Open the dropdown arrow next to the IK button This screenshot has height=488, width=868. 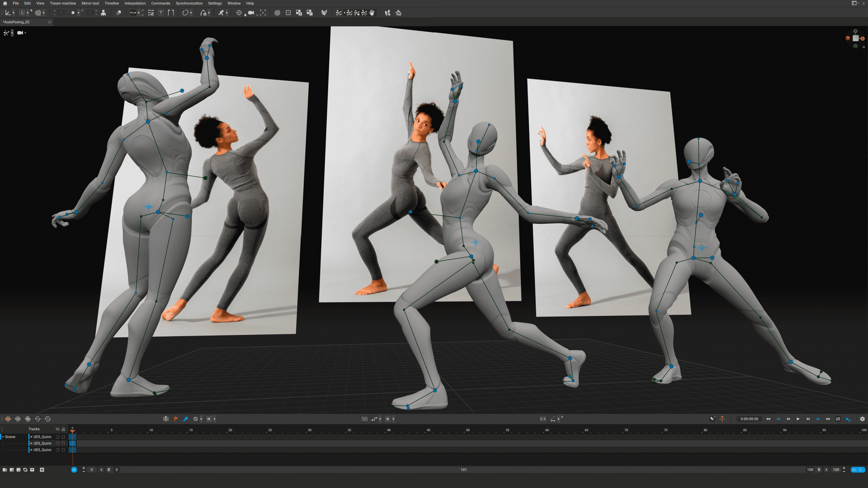click(x=216, y=419)
